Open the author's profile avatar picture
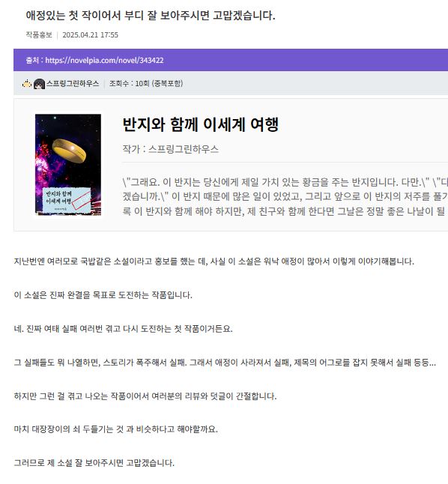The width and height of the screenshot is (448, 484). (39, 84)
